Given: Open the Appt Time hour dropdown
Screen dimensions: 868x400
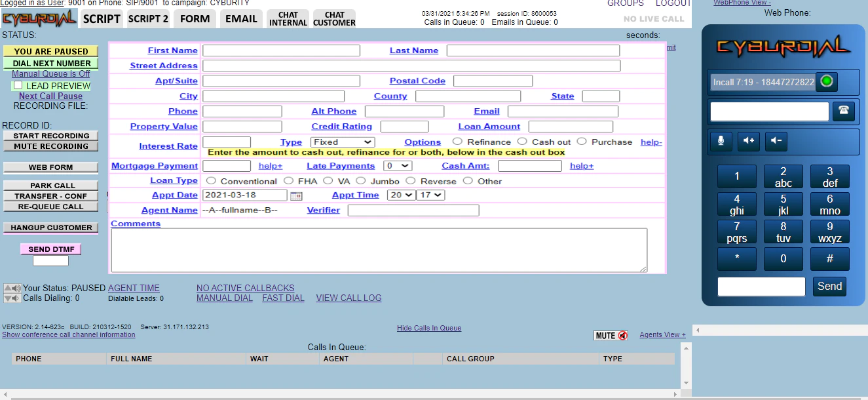Looking at the screenshot, I should (x=401, y=195).
